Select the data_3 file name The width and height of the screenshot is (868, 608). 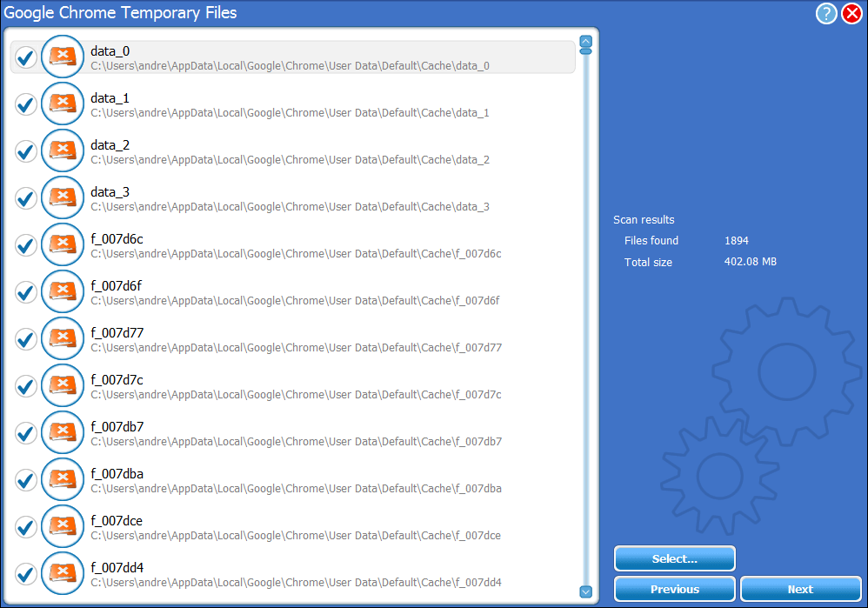click(110, 193)
